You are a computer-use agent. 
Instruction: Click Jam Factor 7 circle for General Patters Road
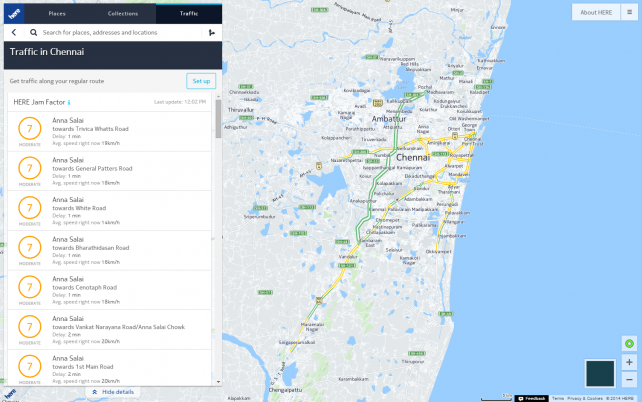point(29,168)
